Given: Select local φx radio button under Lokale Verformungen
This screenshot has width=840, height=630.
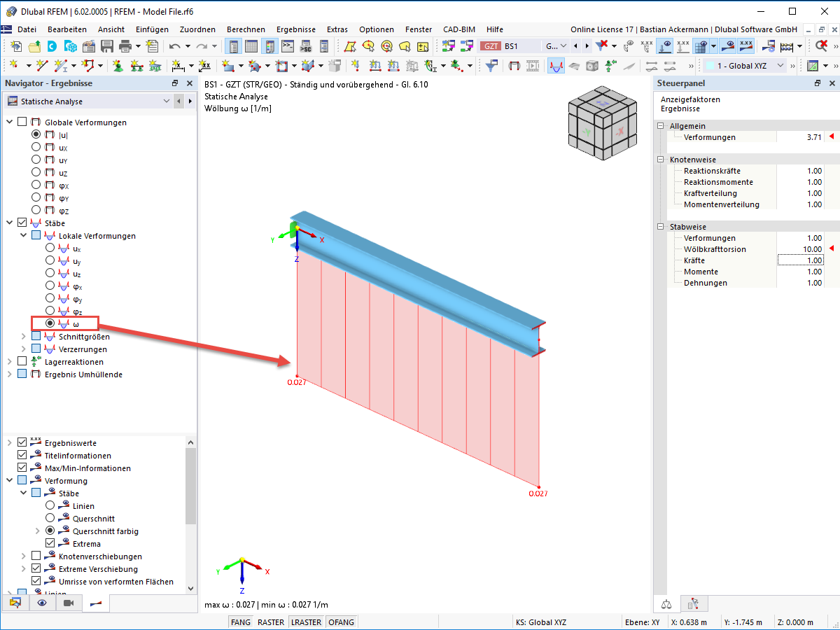Looking at the screenshot, I should pyautogui.click(x=50, y=286).
